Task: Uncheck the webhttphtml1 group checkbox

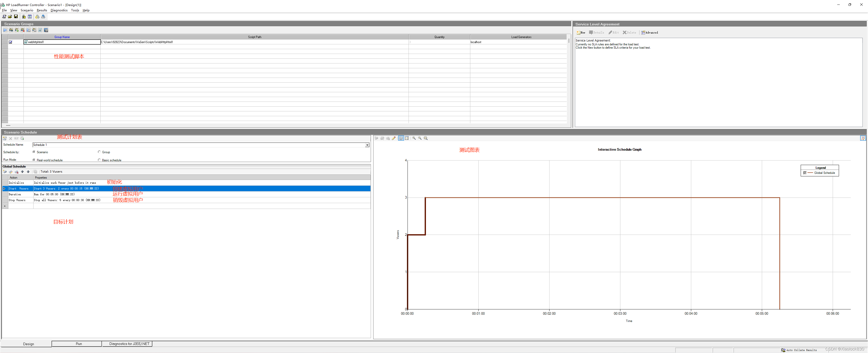Action: pyautogui.click(x=10, y=42)
